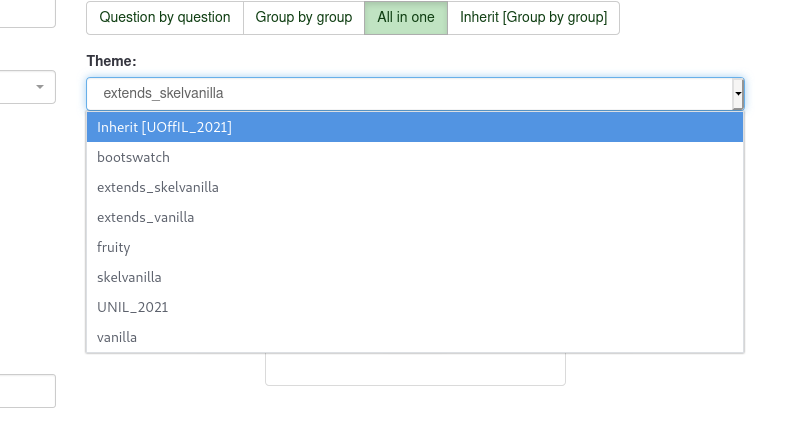The image size is (787, 432).
Task: Click the left input field at the bottom
Action: [28, 391]
